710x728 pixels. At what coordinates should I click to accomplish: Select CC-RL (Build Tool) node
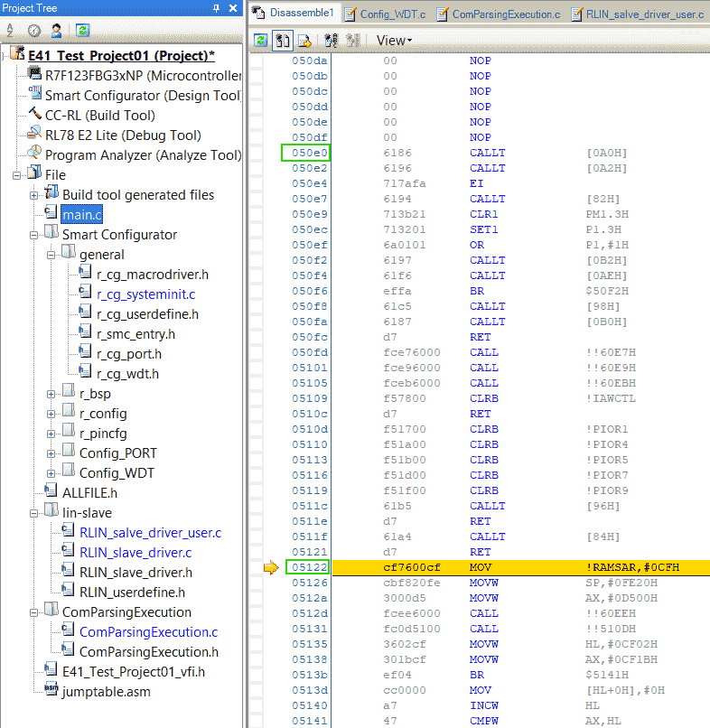click(99, 116)
